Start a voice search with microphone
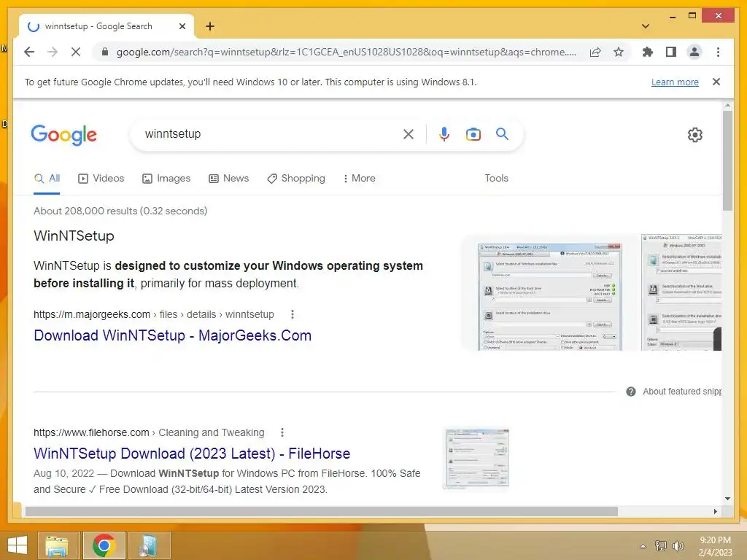The image size is (747, 560). pos(444,134)
